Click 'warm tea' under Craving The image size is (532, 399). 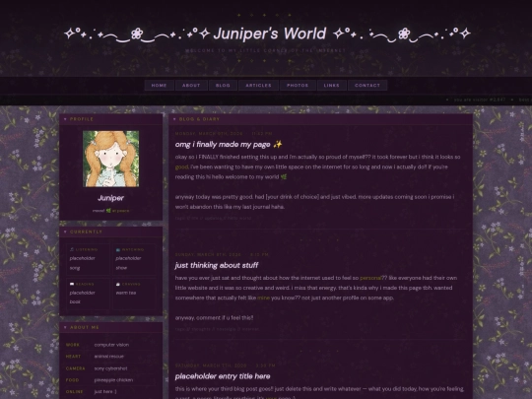tap(126, 293)
